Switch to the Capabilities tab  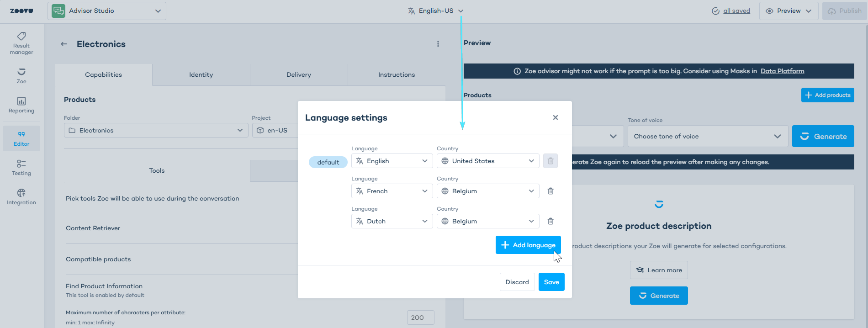(103, 75)
